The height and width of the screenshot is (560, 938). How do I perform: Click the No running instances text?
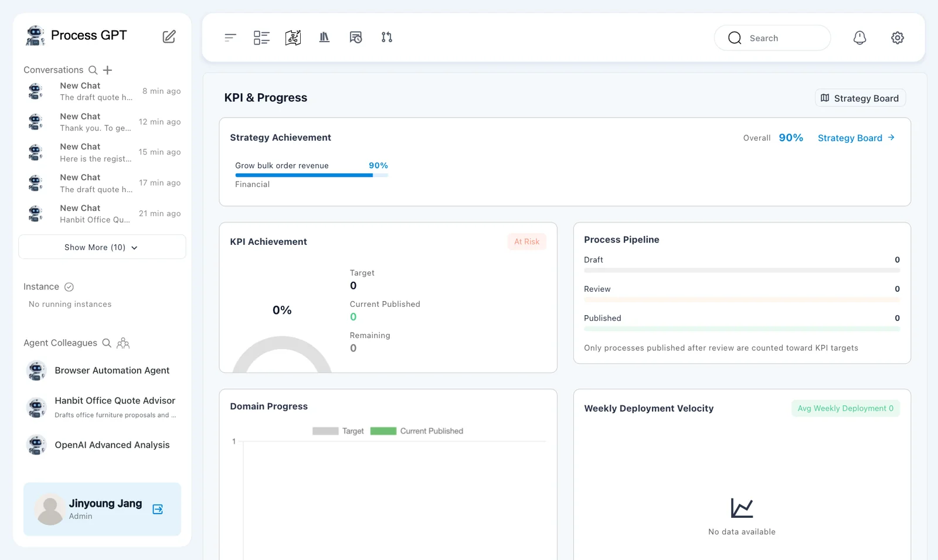(70, 304)
